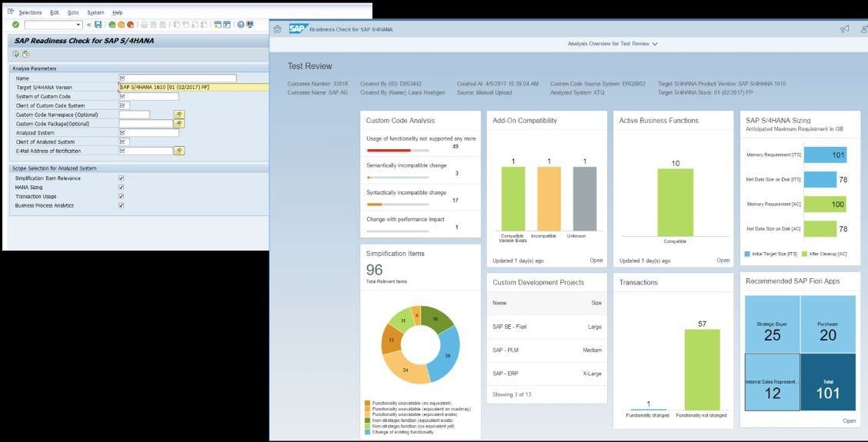This screenshot has height=442, width=868.
Task: Click the Print icon in SAP GUI toolbar
Action: click(x=145, y=25)
